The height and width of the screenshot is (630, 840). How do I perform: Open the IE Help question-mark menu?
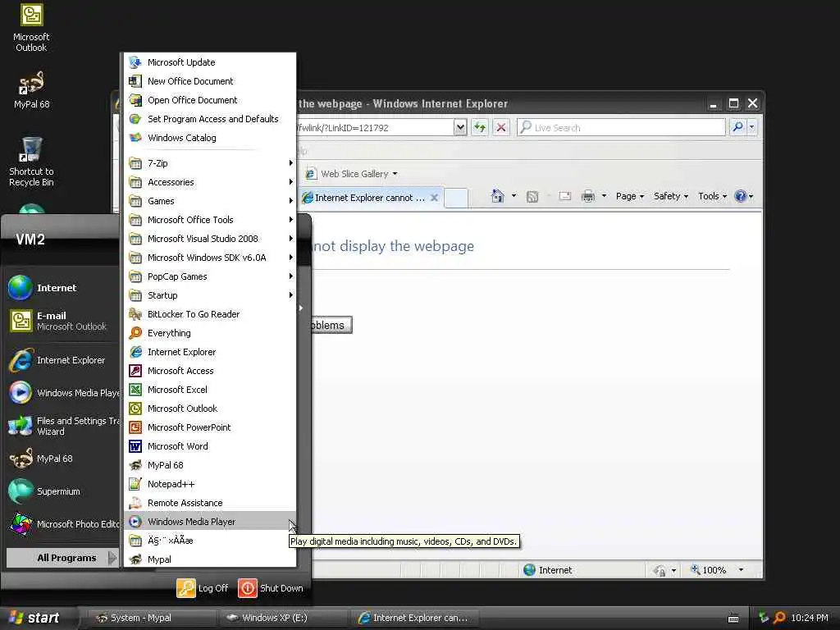[x=744, y=196]
